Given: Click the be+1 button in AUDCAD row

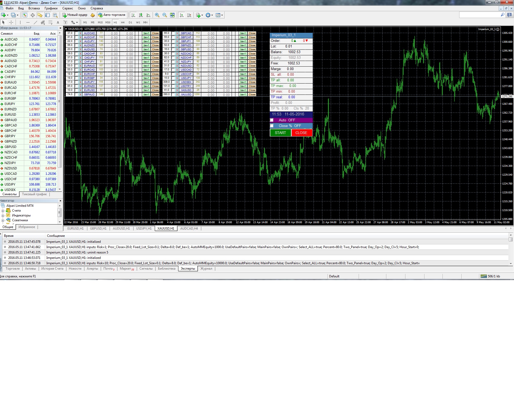Looking at the screenshot, I should click(x=146, y=33).
